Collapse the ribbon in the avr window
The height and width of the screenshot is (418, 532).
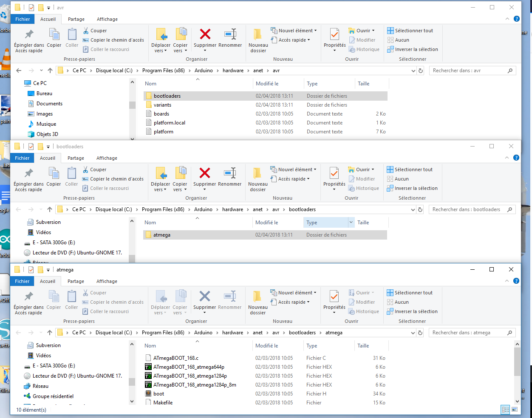(507, 19)
